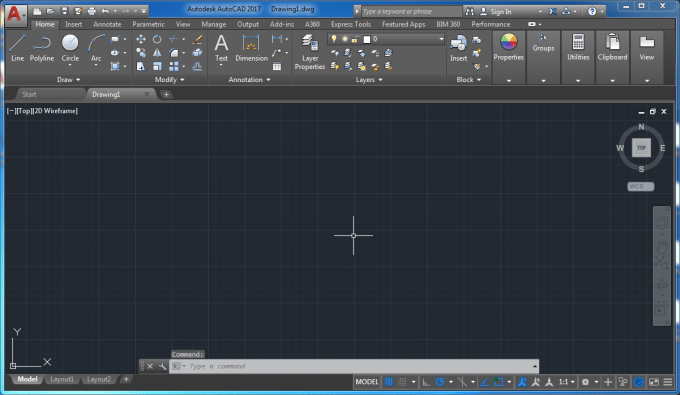The height and width of the screenshot is (395, 680).
Task: Expand the Draw panel
Action: pos(69,80)
